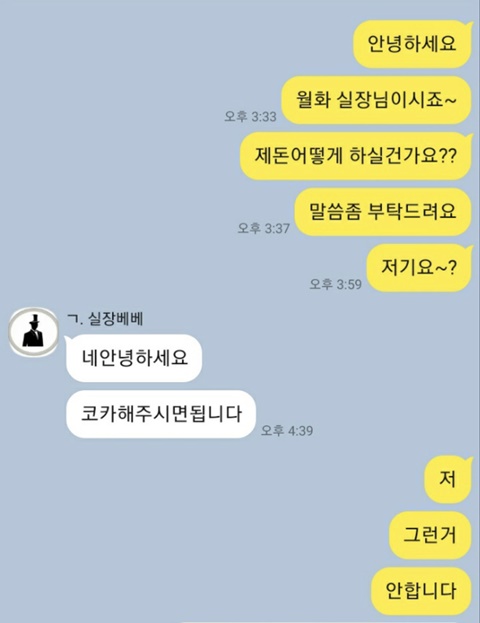
Task: Select the 제돈어떻게 하실건가요?? message
Action: coord(356,156)
